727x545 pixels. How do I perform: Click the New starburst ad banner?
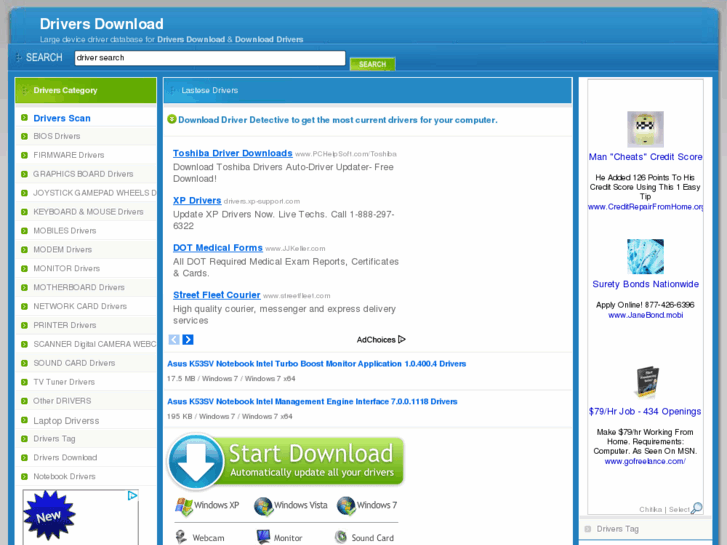(49, 516)
